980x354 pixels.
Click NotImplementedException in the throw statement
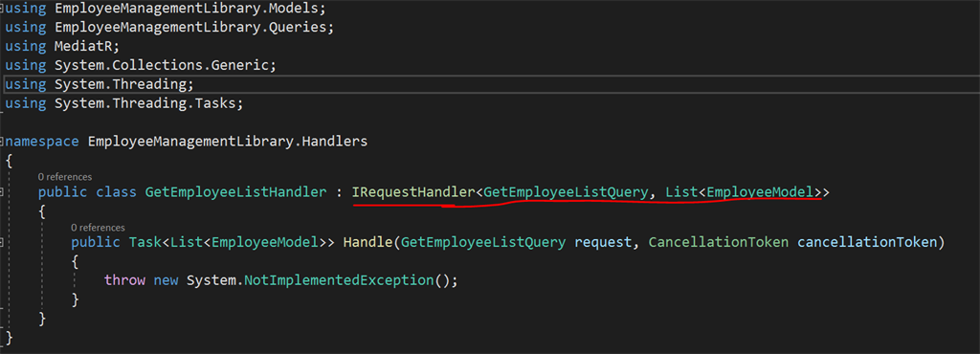point(338,279)
